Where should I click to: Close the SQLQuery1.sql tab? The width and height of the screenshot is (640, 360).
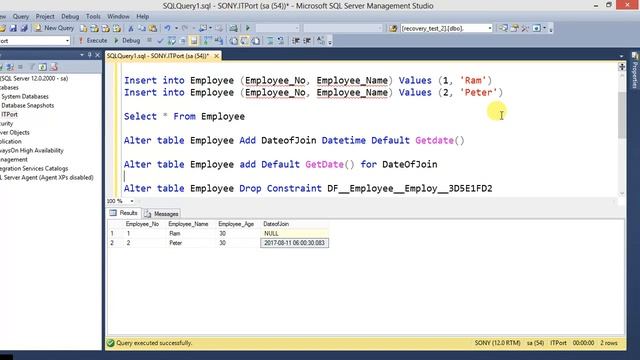click(217, 56)
